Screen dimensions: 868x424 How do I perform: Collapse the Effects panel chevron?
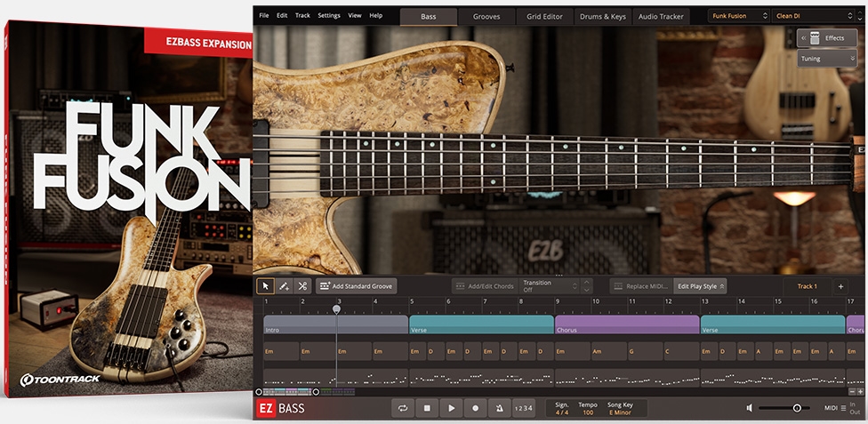tap(803, 38)
